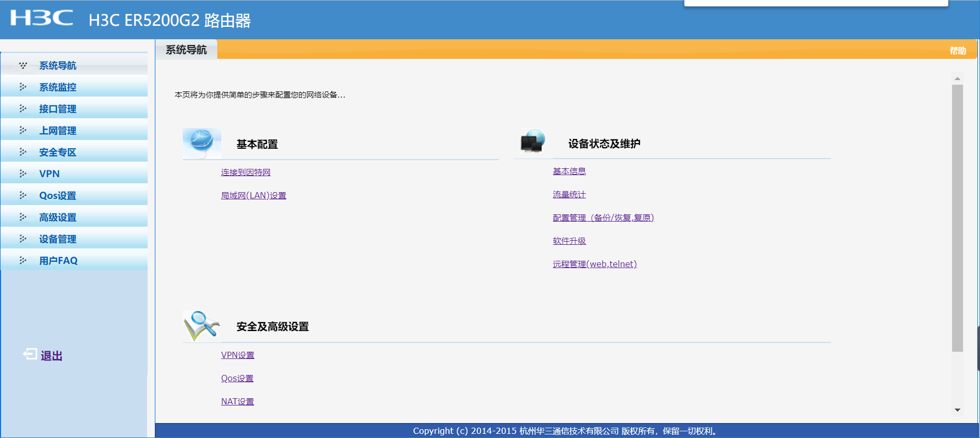Expand the 用户FAQ menu arrow
The image size is (980, 438).
click(23, 260)
